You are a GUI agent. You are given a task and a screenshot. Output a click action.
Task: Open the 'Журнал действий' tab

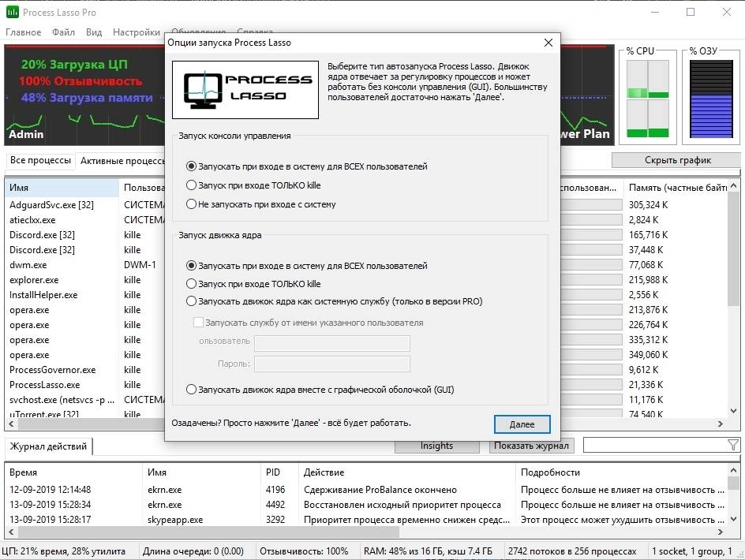click(x=48, y=446)
